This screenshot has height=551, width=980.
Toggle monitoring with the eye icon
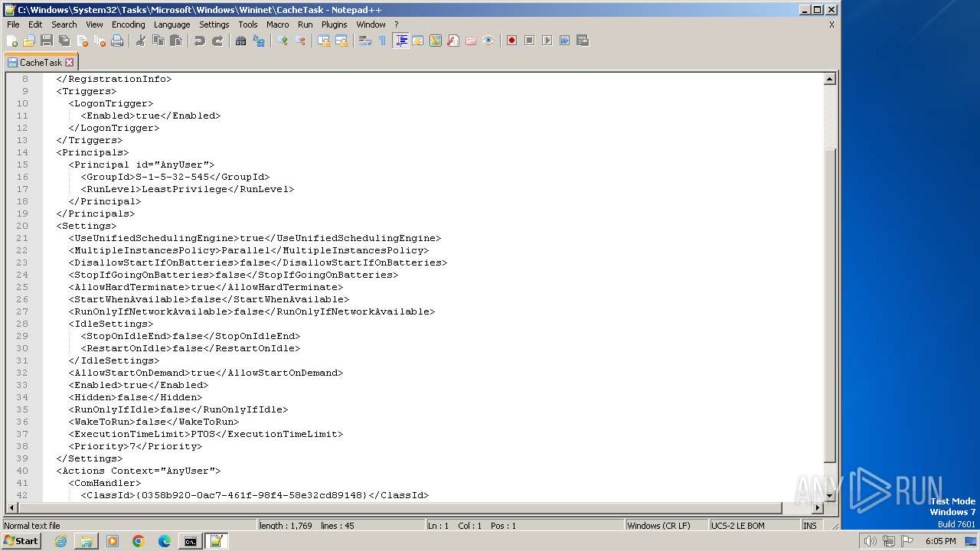tap(488, 41)
